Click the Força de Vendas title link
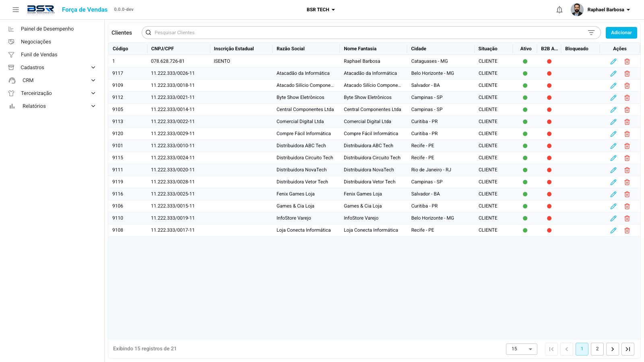The height and width of the screenshot is (362, 644). click(85, 10)
